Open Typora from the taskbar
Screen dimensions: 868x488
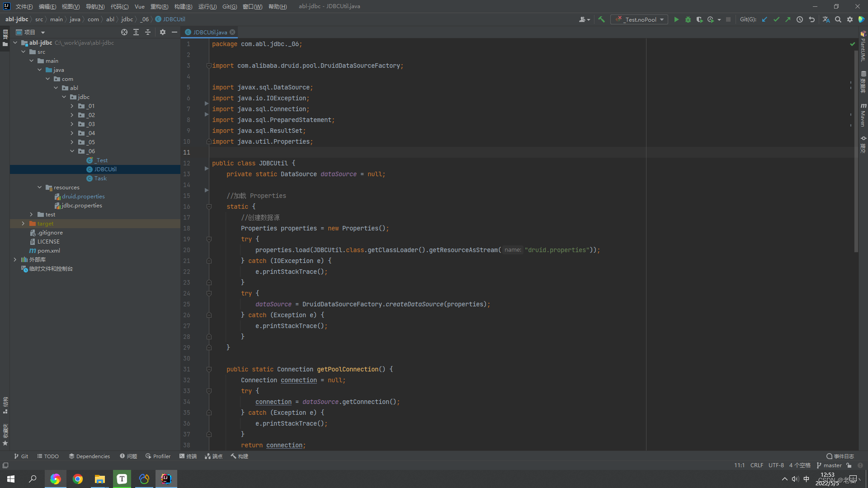click(x=122, y=479)
